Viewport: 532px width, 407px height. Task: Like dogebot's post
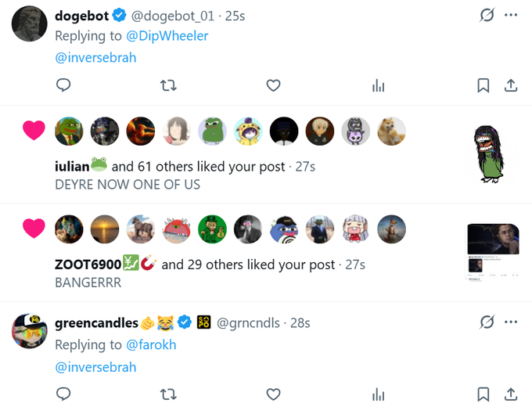coord(273,85)
